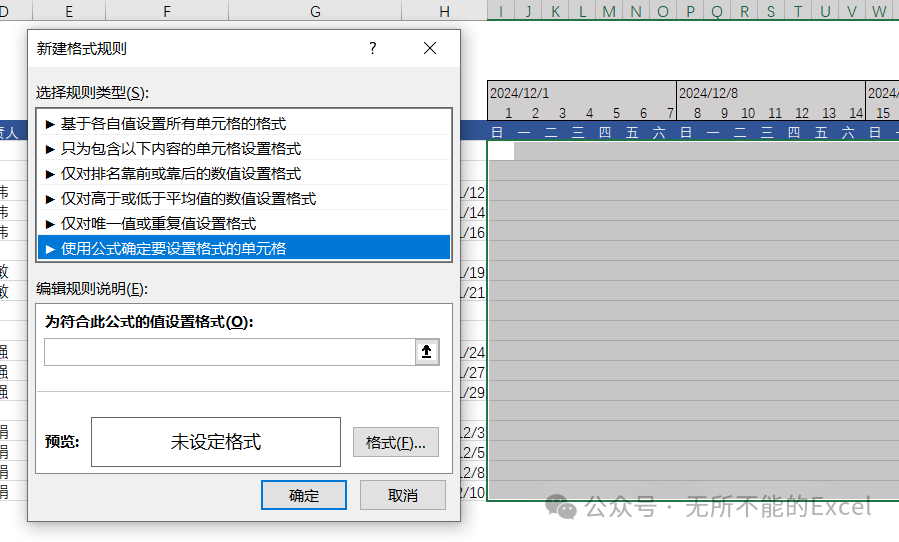Image resolution: width=899 pixels, height=542 pixels.
Task: Select column header H
Action: point(444,11)
